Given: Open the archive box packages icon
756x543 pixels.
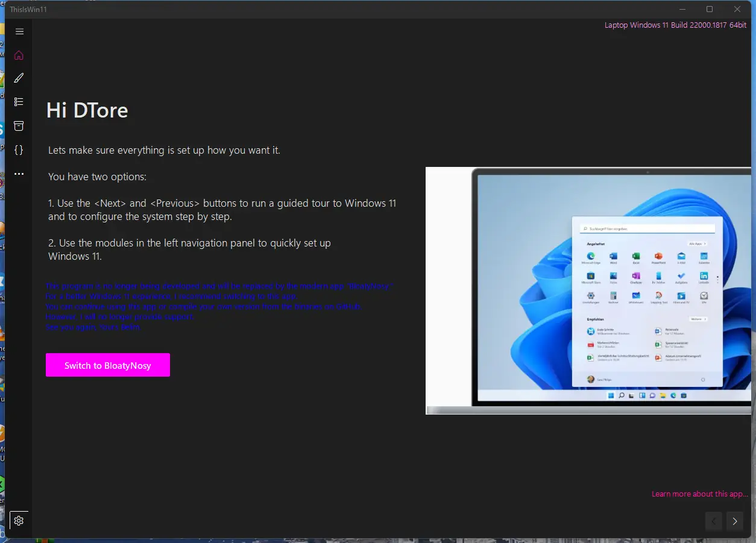Looking at the screenshot, I should (x=19, y=126).
